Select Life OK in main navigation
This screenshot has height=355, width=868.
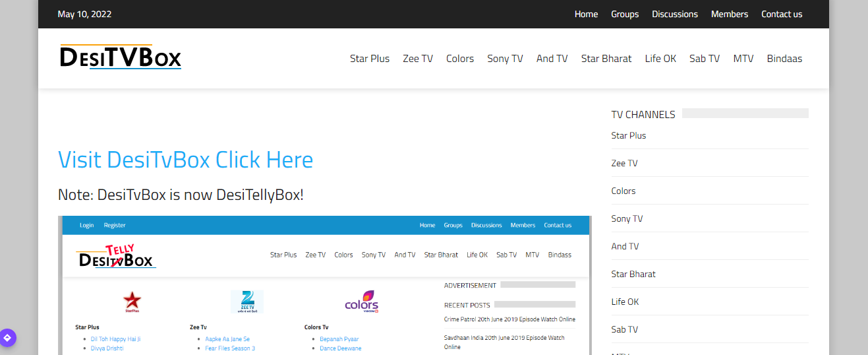click(660, 58)
